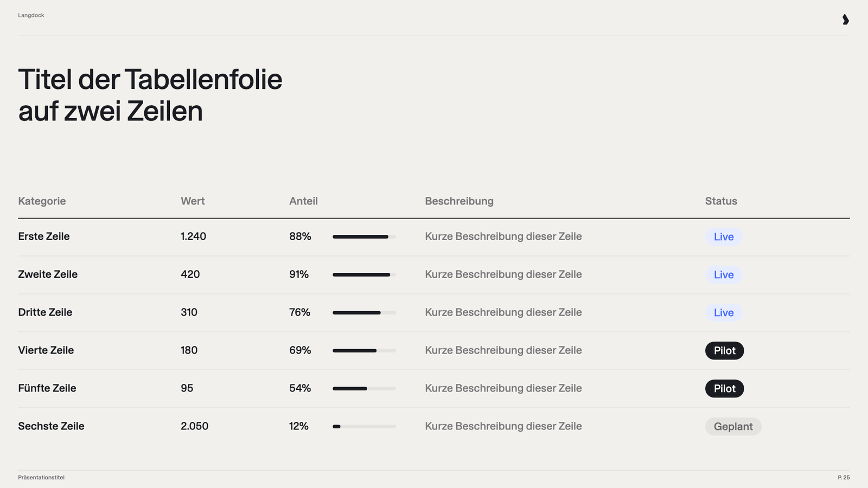Click the value '95'
The image size is (868, 488).
[x=187, y=388]
